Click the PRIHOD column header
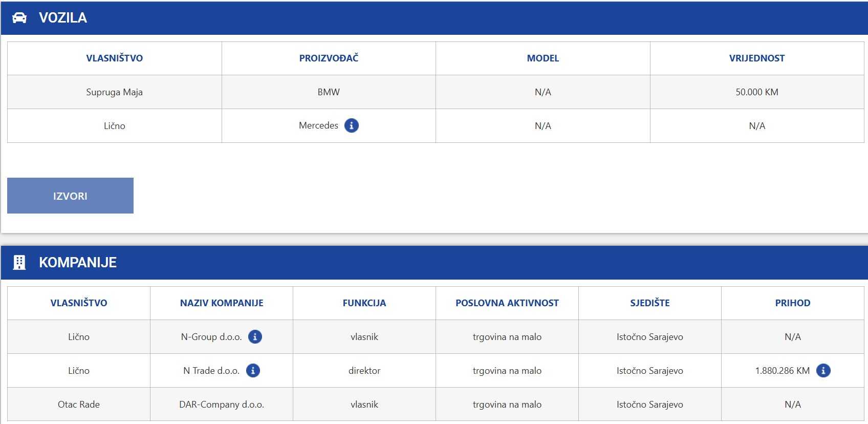The image size is (868, 424). tap(792, 303)
